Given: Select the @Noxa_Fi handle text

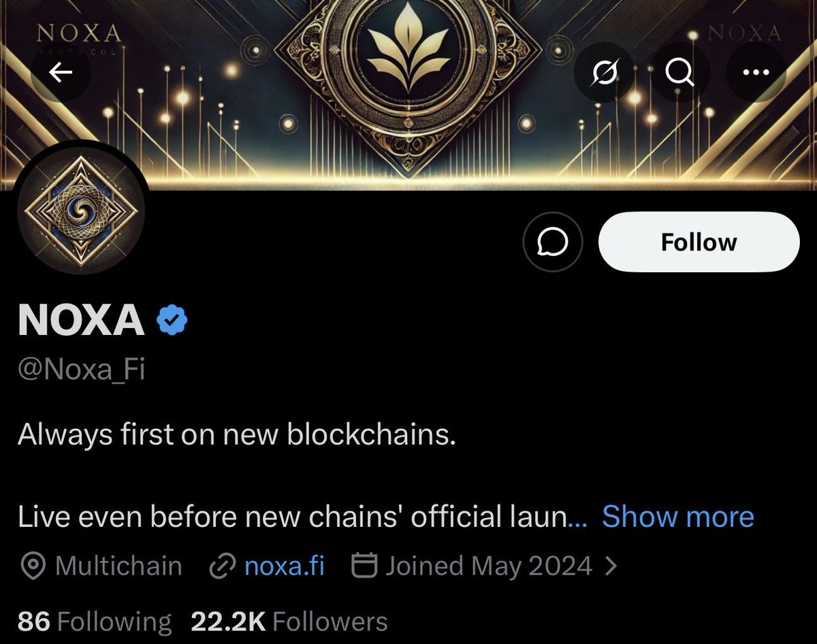Looking at the screenshot, I should pos(82,372).
